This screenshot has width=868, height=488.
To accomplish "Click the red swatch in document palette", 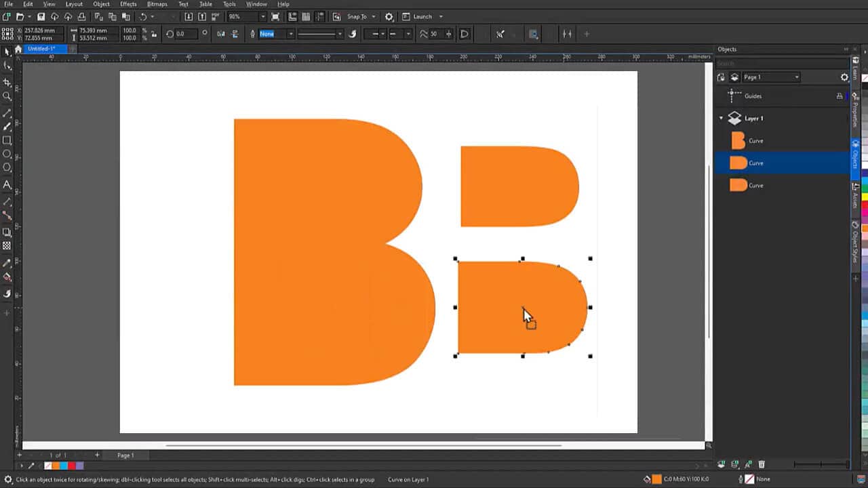I will coord(72,466).
